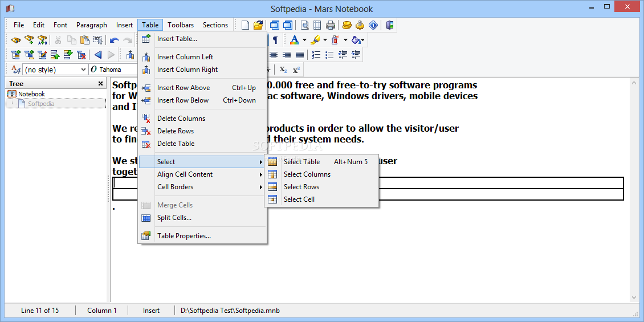The width and height of the screenshot is (644, 322).
Task: Click Find Next binoculars with arrow
Action: point(29,40)
